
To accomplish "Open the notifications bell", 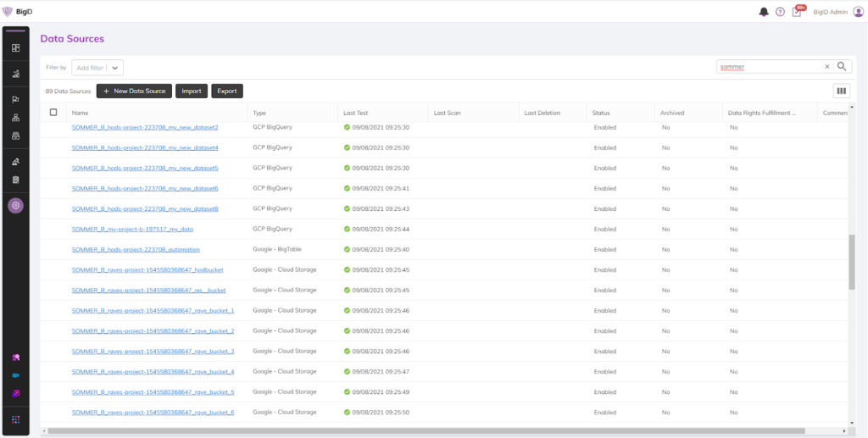I will point(764,12).
